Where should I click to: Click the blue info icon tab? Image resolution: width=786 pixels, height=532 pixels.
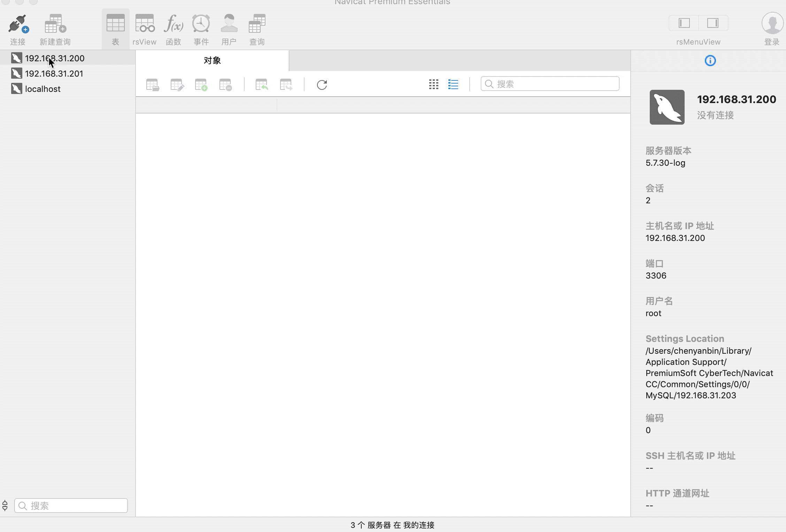[x=710, y=61]
